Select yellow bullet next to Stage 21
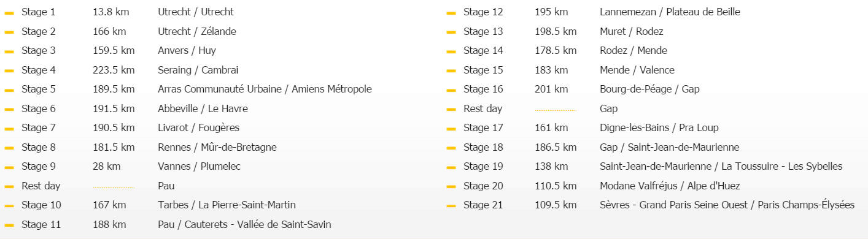This screenshot has width=868, height=239. tap(451, 206)
